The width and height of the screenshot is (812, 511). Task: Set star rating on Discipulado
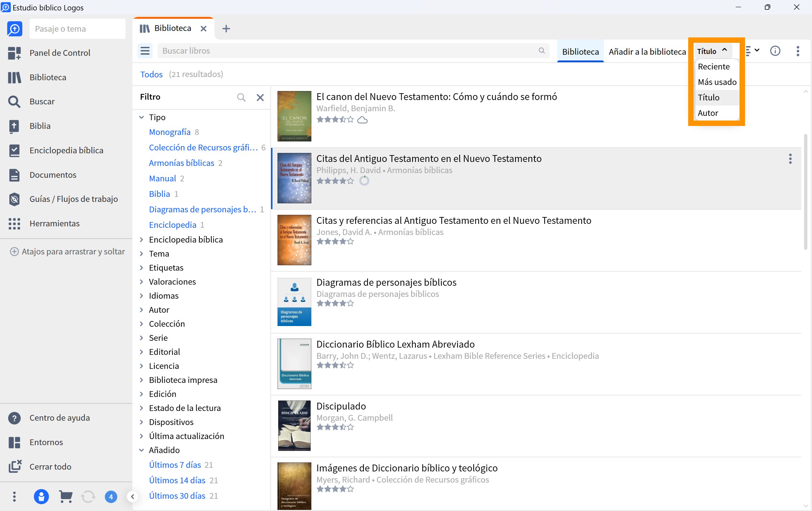335,427
